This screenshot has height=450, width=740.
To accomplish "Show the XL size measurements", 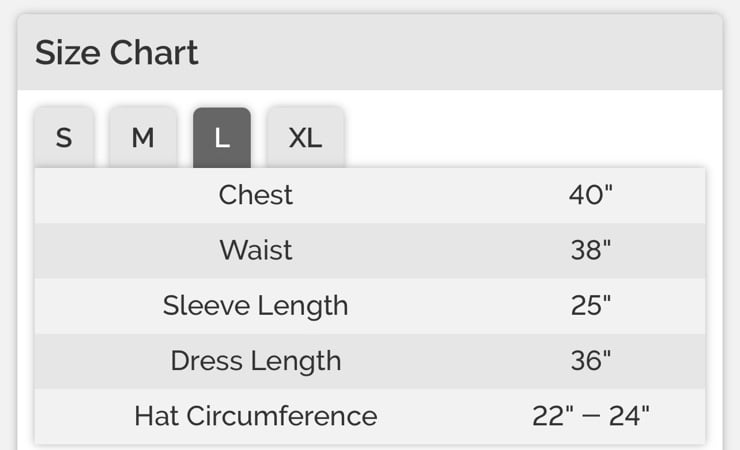I will 305,137.
